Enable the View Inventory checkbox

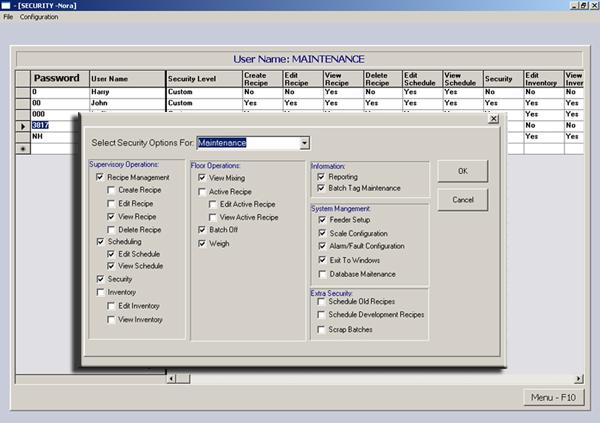click(111, 319)
